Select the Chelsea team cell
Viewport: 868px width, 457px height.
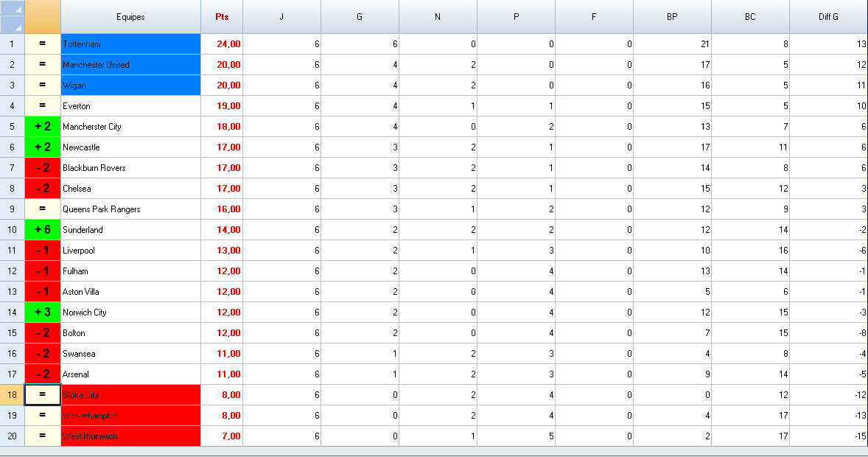pyautogui.click(x=130, y=189)
